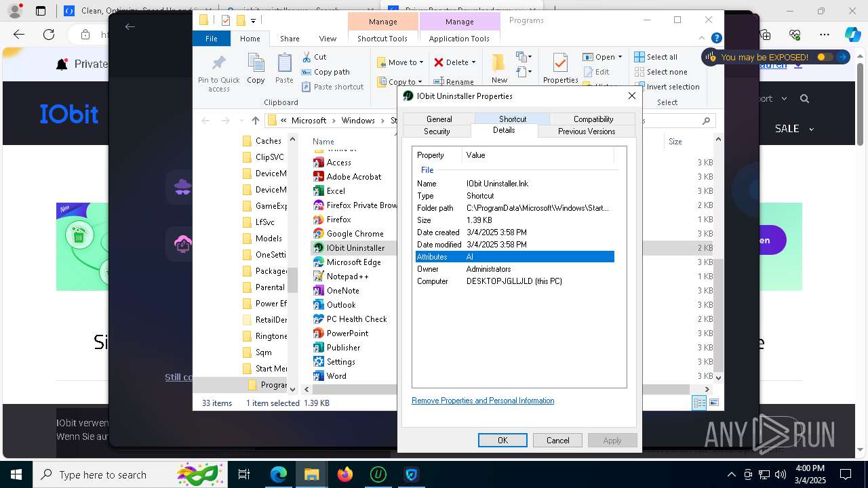Click the Properties checkmark icon in ribbon
The image size is (868, 488).
[560, 63]
